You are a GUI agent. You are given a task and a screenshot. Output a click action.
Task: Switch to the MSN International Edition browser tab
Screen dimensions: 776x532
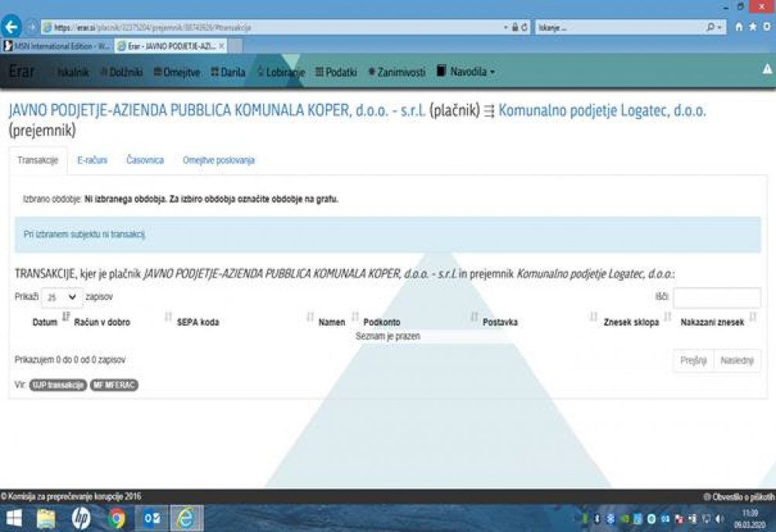56,46
